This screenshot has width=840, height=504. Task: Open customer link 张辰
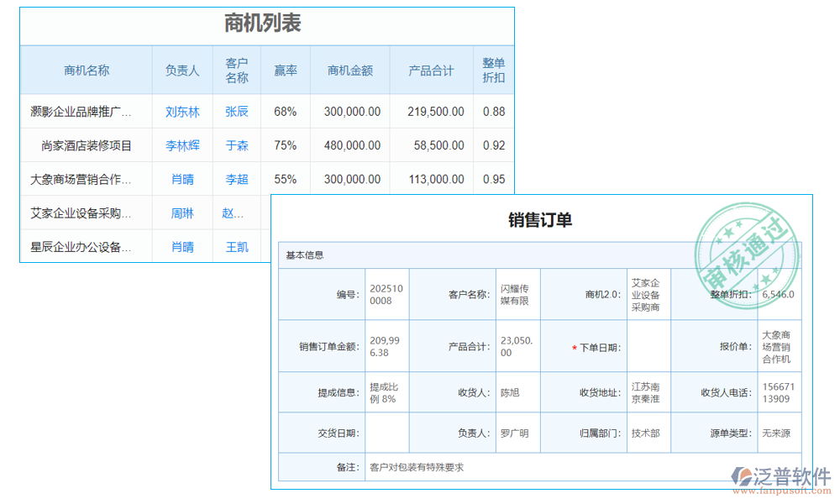[x=236, y=111]
